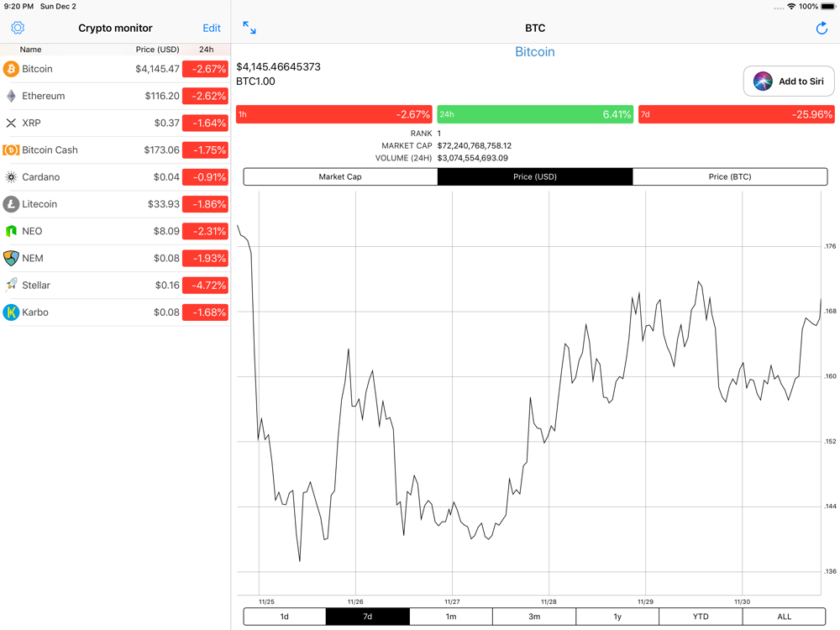The height and width of the screenshot is (630, 840).
Task: Tap the red 7d change bar
Action: 736,114
